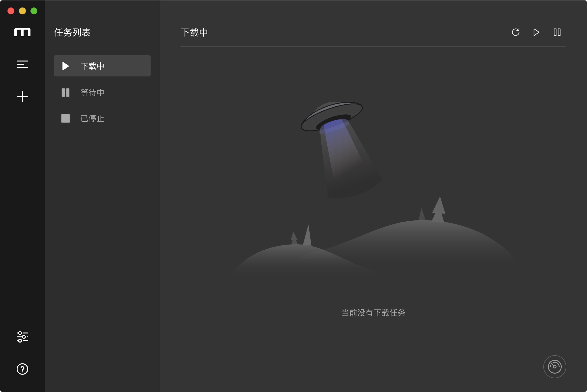Resume all tasks with play icon
Image resolution: width=587 pixels, height=392 pixels.
(x=536, y=32)
